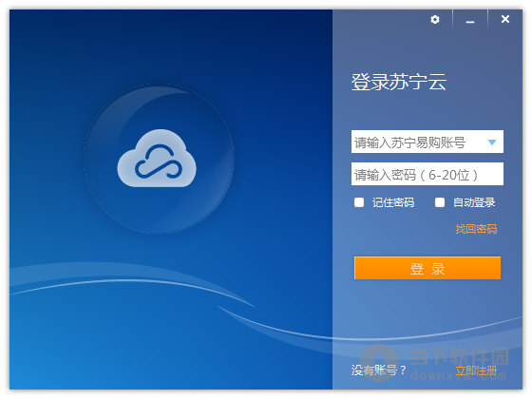
Task: Click the 没有账号？ text
Action: [379, 370]
